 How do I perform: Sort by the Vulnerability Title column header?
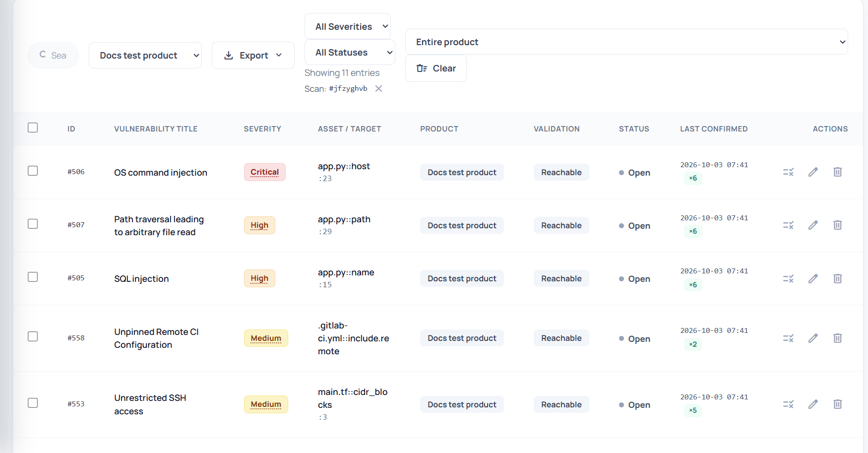pos(156,129)
